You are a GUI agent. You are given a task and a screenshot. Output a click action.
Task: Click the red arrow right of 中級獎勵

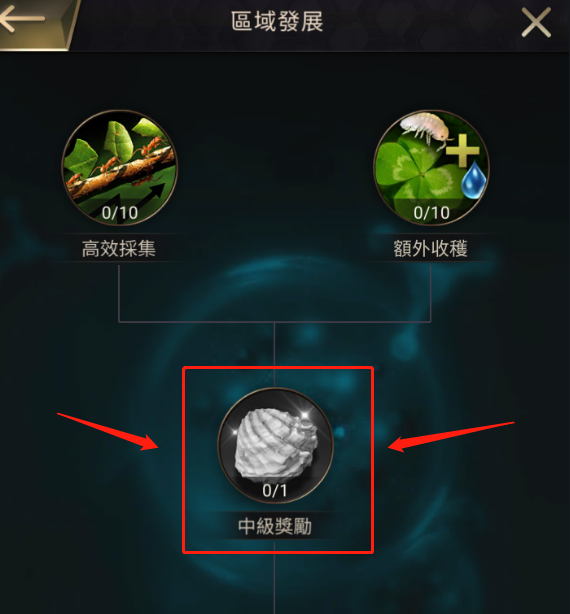[x=451, y=437]
